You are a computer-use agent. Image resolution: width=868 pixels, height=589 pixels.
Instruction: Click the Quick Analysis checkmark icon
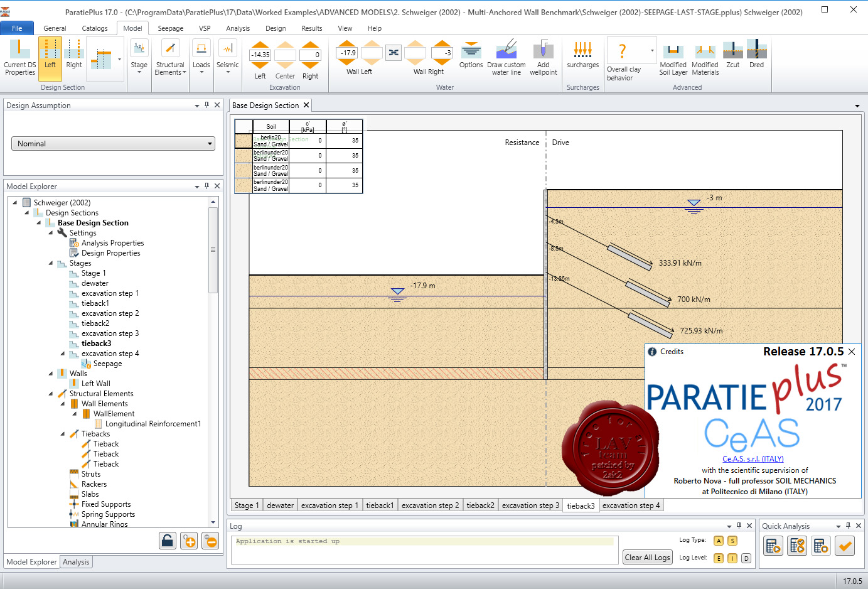pyautogui.click(x=845, y=546)
